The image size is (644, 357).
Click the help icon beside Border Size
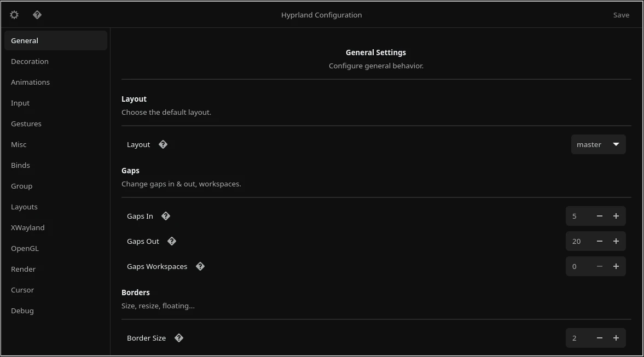point(178,338)
